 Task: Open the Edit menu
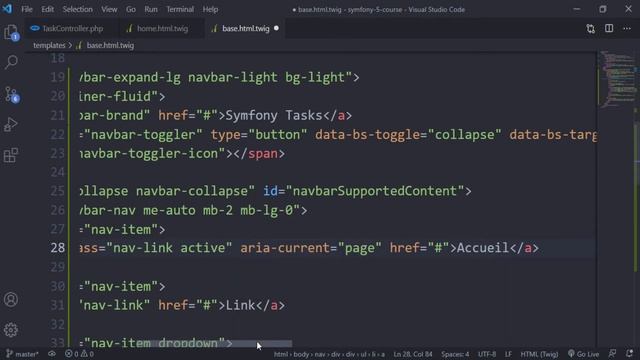click(x=47, y=9)
